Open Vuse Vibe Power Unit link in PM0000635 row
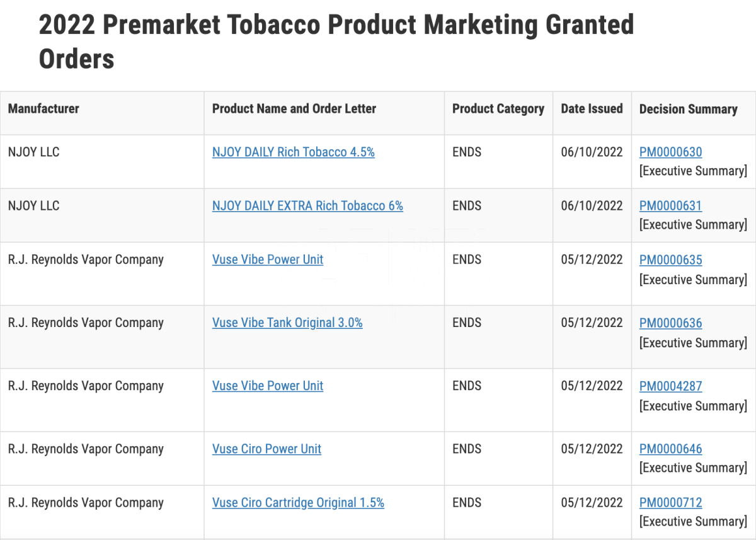This screenshot has height=540, width=756. pyautogui.click(x=268, y=260)
